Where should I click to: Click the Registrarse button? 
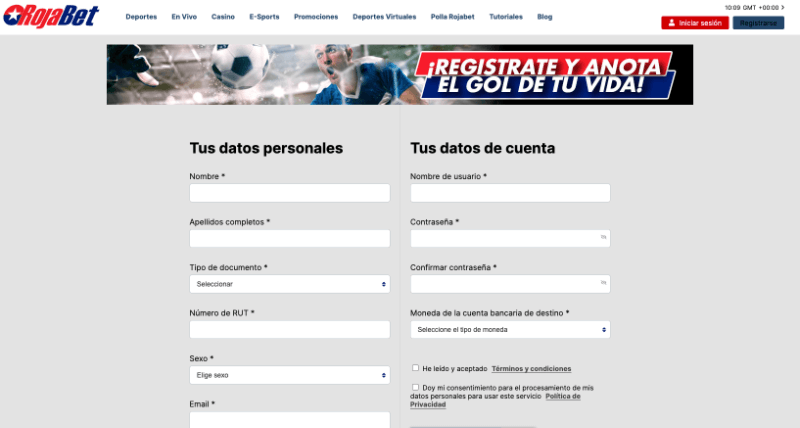[x=758, y=23]
